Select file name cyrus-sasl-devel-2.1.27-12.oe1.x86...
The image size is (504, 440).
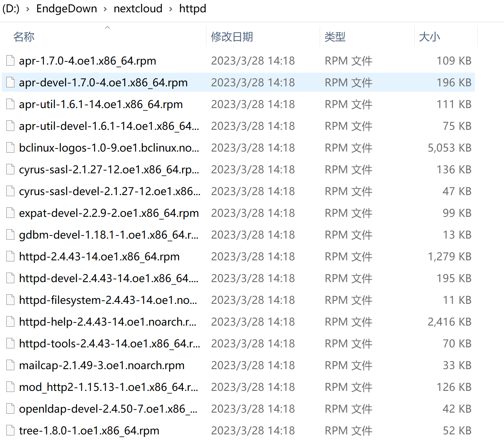pyautogui.click(x=110, y=191)
